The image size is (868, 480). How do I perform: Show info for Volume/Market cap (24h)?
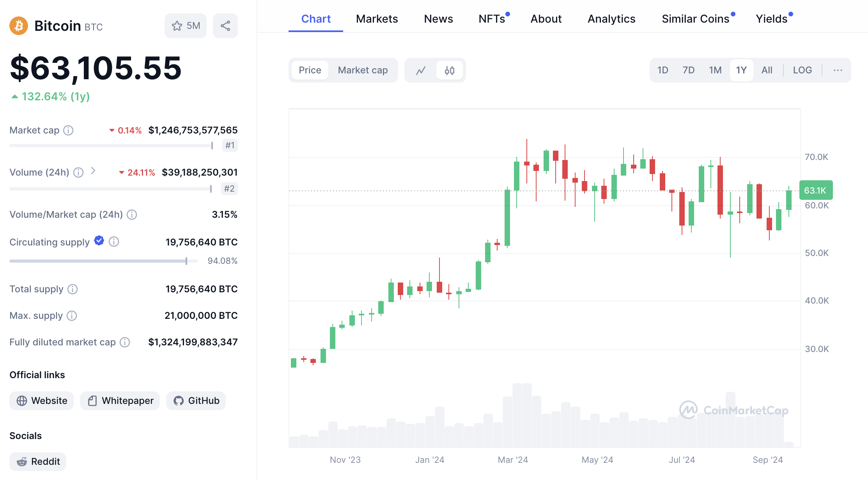(132, 215)
